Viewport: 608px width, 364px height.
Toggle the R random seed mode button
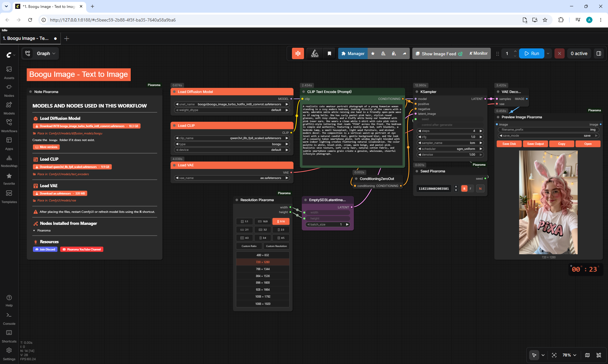point(464,188)
